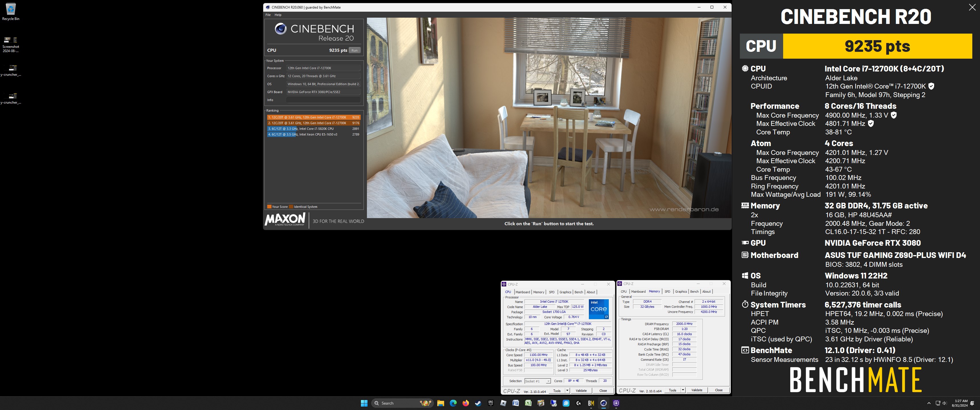
Task: Switch to Cinebench taskbar icon
Action: point(604,403)
